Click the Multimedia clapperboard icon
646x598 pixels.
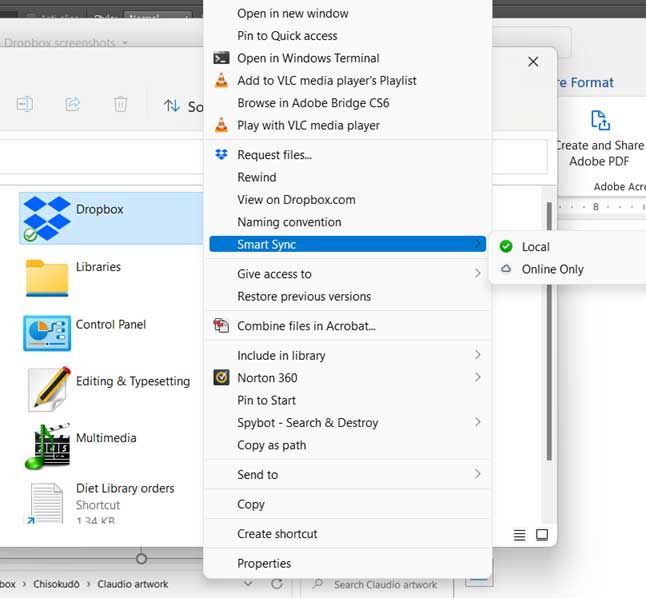pyautogui.click(x=47, y=446)
